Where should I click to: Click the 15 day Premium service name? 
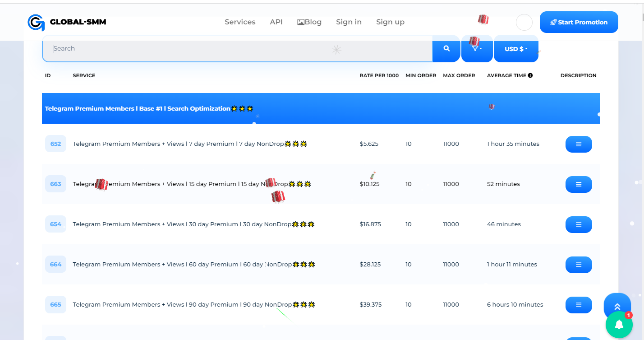(192, 184)
